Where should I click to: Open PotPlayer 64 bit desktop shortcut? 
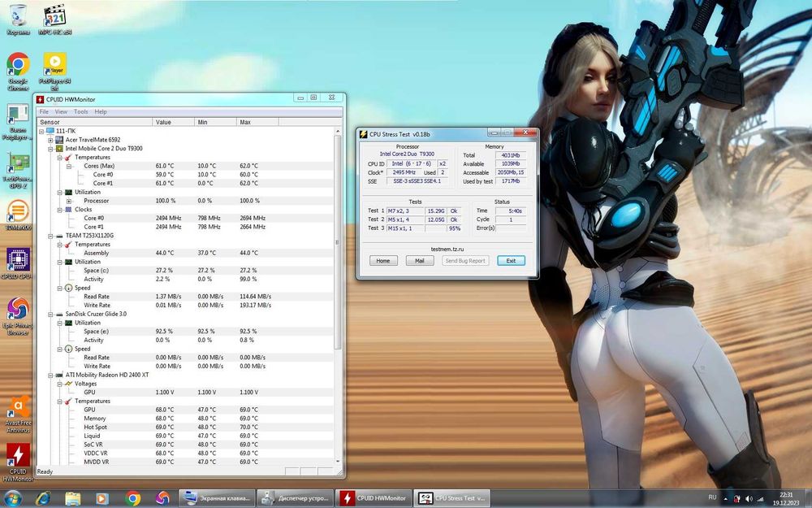click(55, 72)
